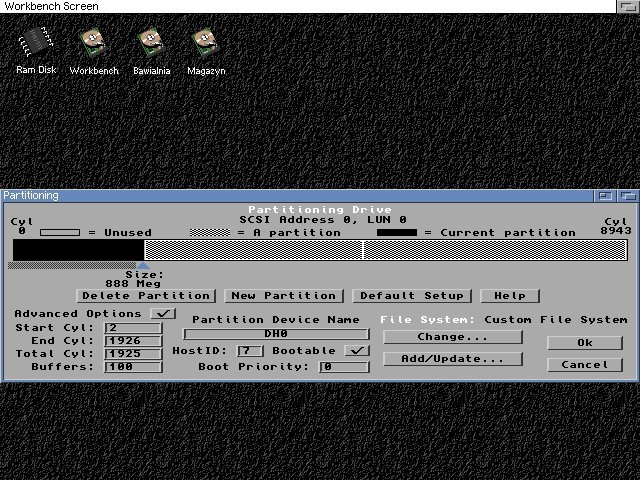640x480 pixels.
Task: Click the Total Cyl input field
Action: pyautogui.click(x=133, y=354)
